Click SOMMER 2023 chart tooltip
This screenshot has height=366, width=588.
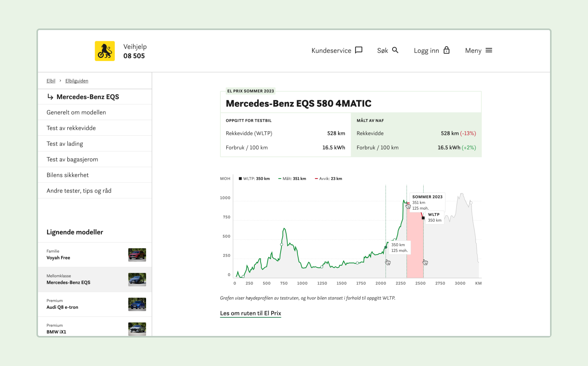point(427,202)
